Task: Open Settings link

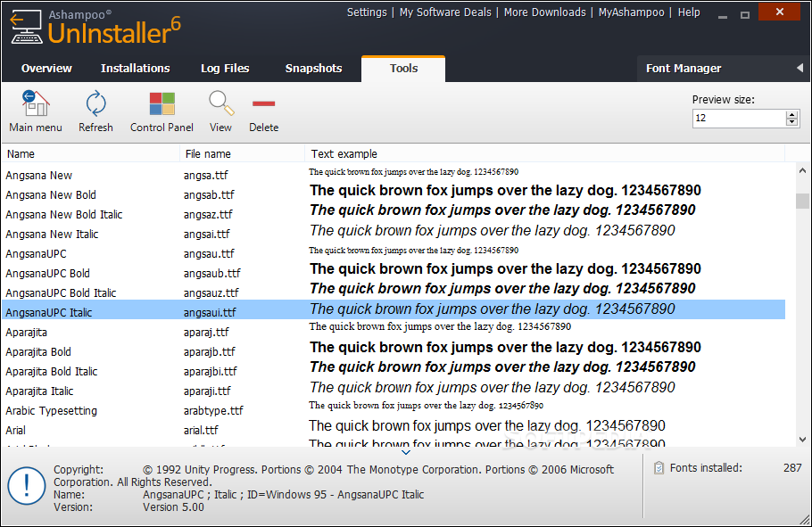Action: [367, 12]
